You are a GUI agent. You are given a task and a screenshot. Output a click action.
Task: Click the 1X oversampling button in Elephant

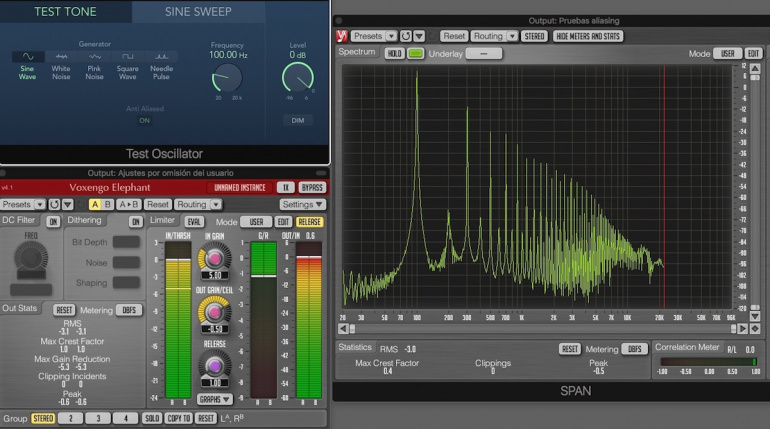click(x=286, y=188)
